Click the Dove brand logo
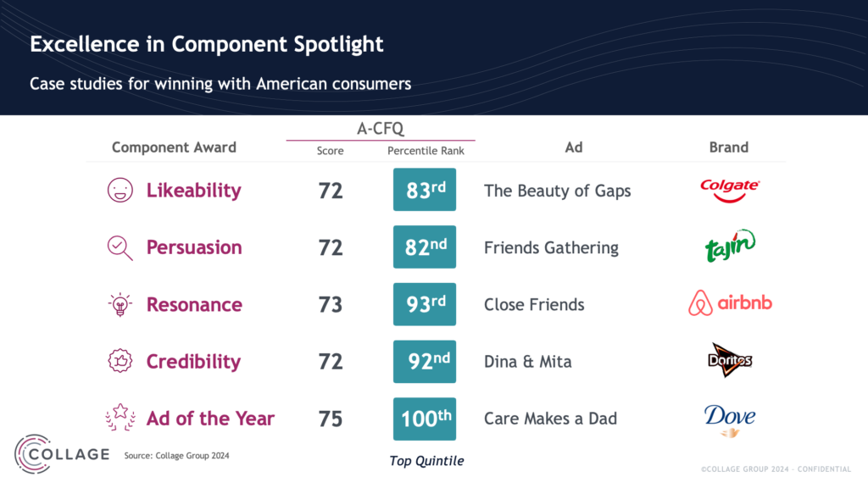The width and height of the screenshot is (868, 488). click(x=730, y=420)
